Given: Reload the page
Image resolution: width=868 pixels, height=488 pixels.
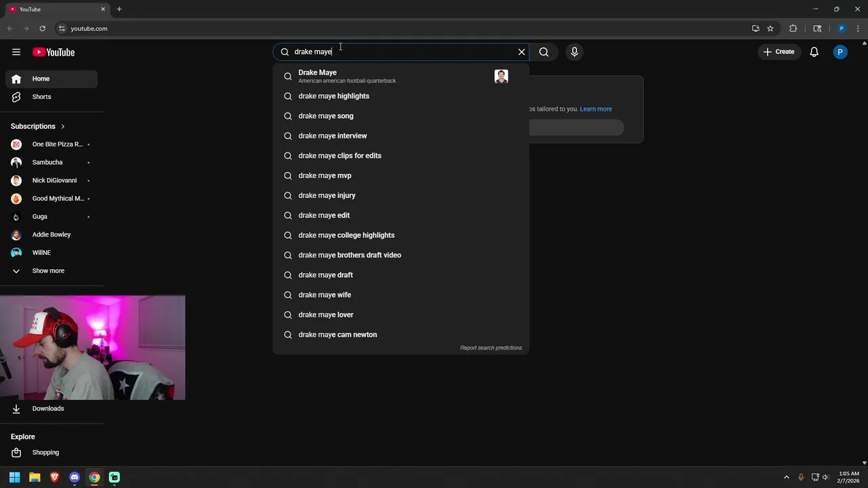Looking at the screenshot, I should coord(42,28).
